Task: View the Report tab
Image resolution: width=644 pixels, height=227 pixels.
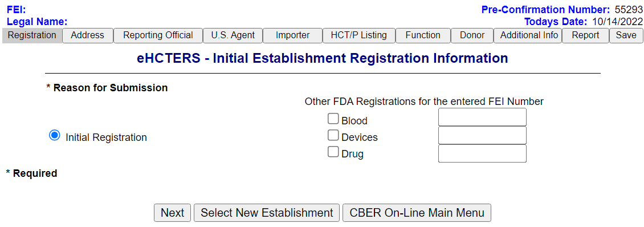Action: (585, 35)
